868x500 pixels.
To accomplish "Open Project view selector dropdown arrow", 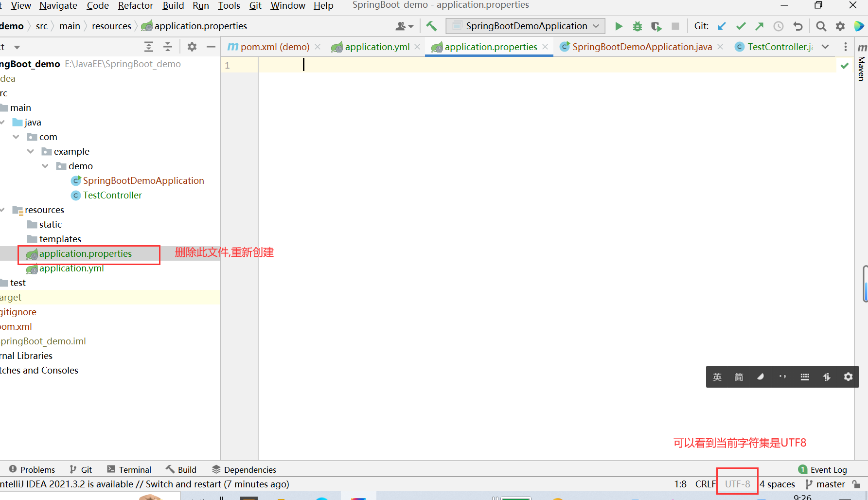I will (17, 47).
